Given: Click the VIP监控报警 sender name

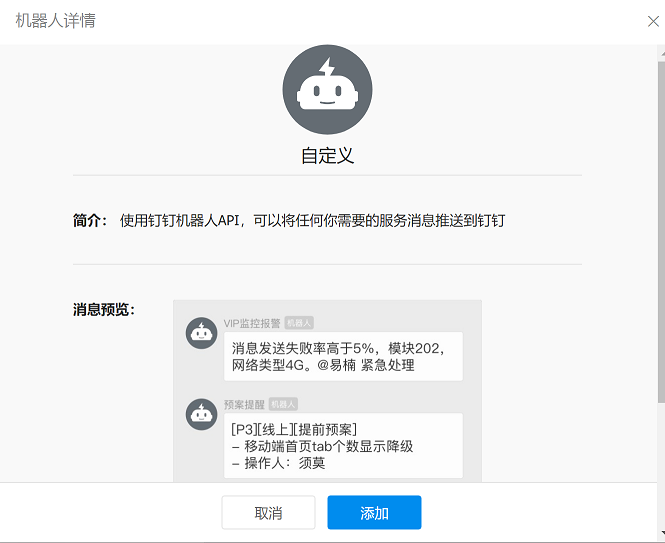Looking at the screenshot, I should pyautogui.click(x=252, y=323).
